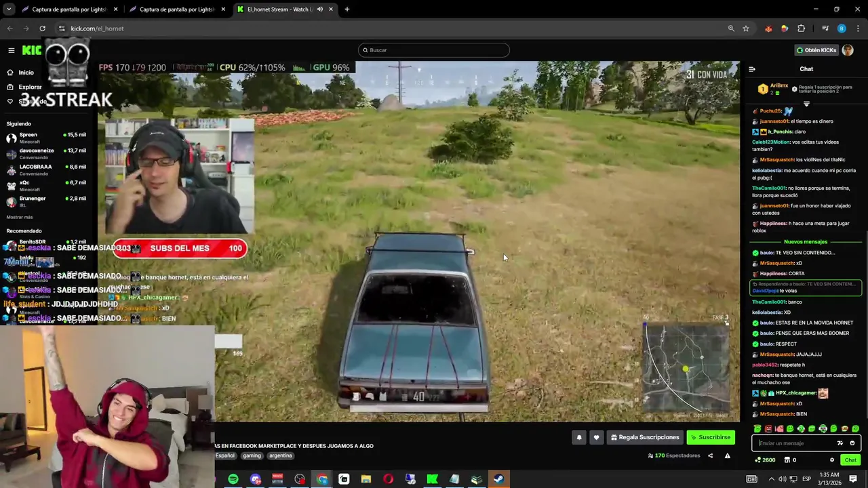The height and width of the screenshot is (488, 868).
Task: Share the stream via the share icon
Action: click(710, 455)
